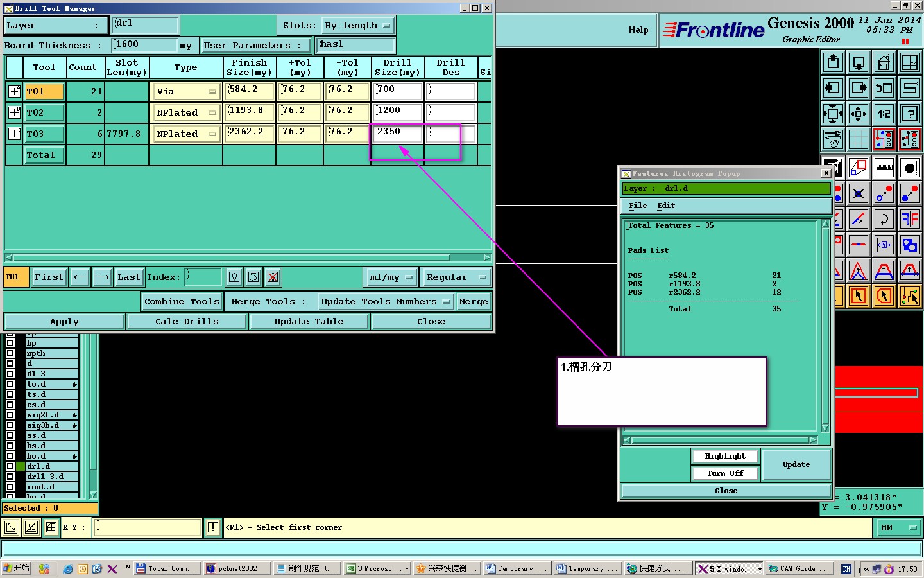924x578 pixels.
Task: Click the pan down icon
Action: (x=859, y=62)
